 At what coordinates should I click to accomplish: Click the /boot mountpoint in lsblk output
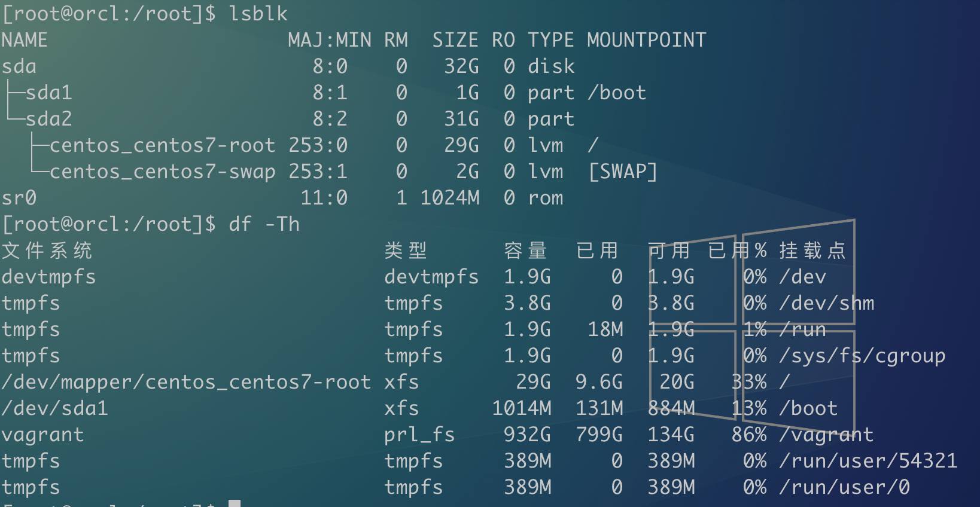coord(617,93)
